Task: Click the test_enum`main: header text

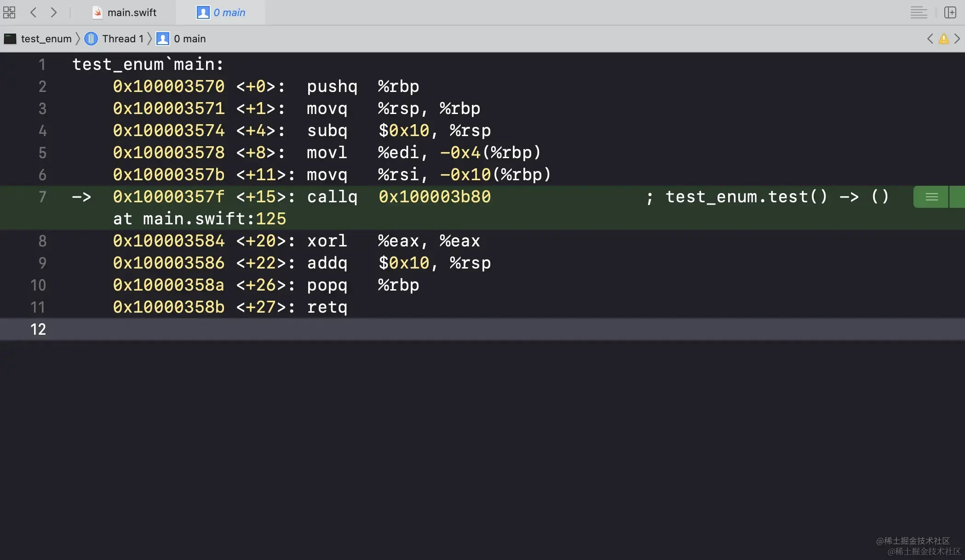Action: [148, 64]
